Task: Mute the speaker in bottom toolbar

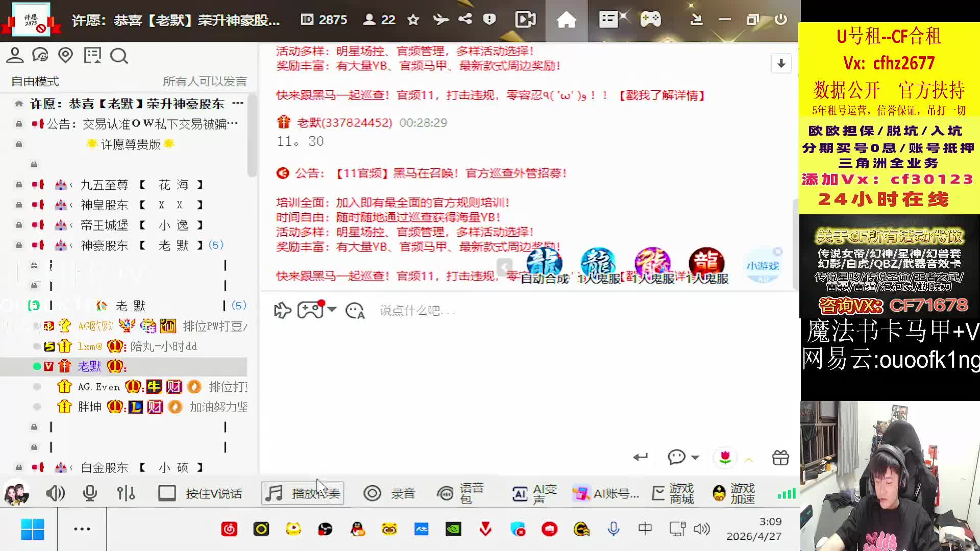Action: pyautogui.click(x=55, y=493)
